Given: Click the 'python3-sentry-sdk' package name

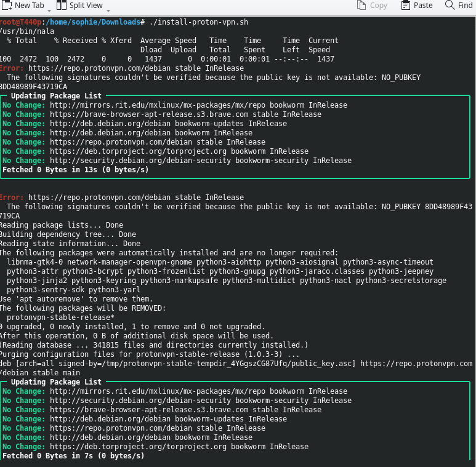Looking at the screenshot, I should tap(46, 290).
